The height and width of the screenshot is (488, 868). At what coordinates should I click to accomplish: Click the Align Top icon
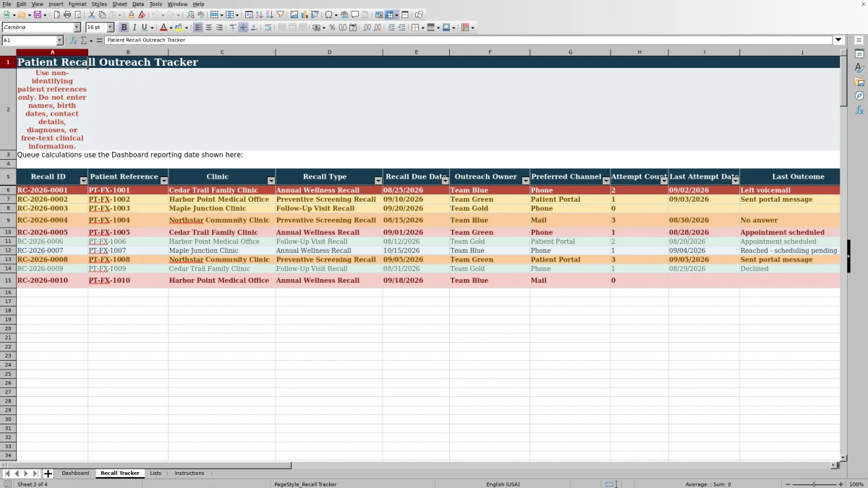[x=233, y=27]
